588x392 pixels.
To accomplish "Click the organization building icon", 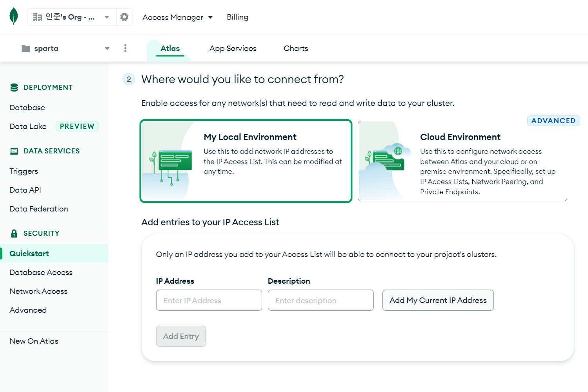I will 37,17.
